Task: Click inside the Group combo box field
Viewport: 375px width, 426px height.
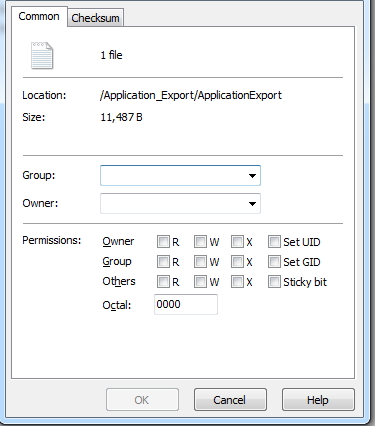Action: coord(180,176)
